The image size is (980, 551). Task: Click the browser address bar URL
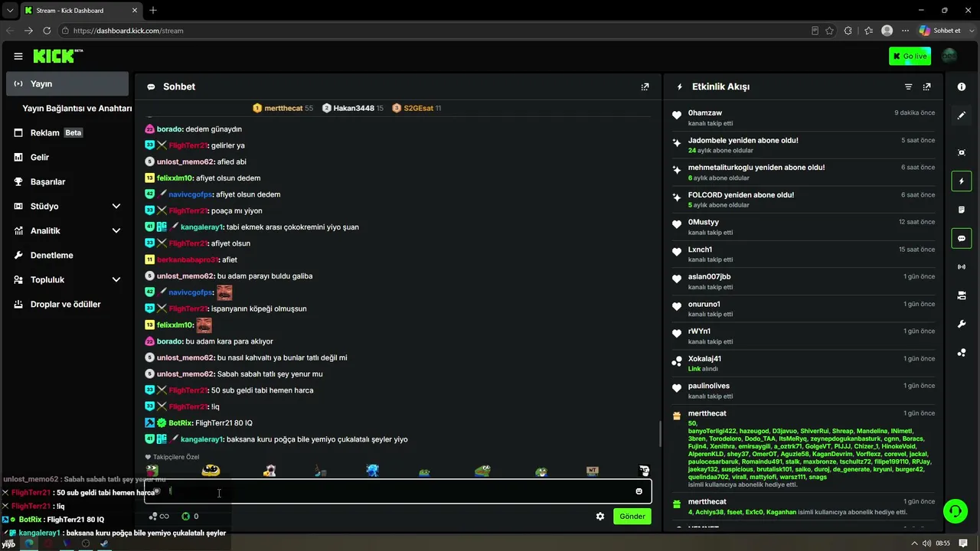129,31
